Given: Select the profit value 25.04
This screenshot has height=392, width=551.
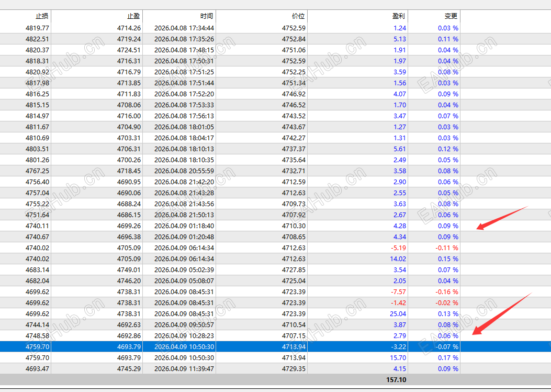Looking at the screenshot, I should pos(398,314).
